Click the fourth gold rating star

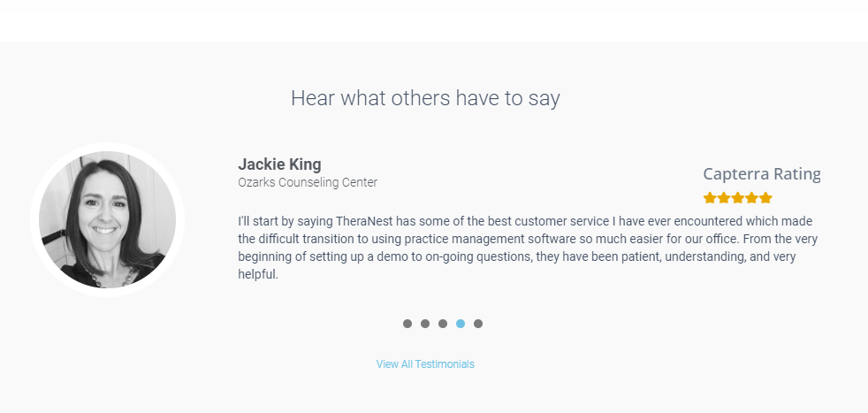pyautogui.click(x=751, y=197)
